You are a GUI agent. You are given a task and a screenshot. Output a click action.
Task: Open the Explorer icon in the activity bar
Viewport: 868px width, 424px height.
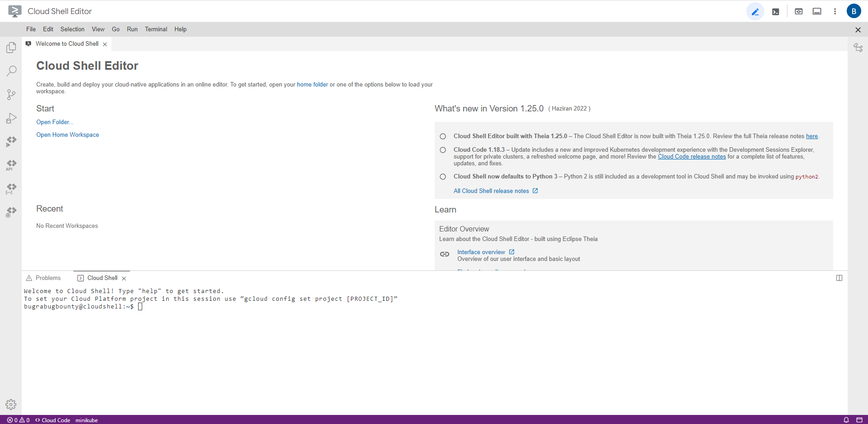(x=11, y=48)
